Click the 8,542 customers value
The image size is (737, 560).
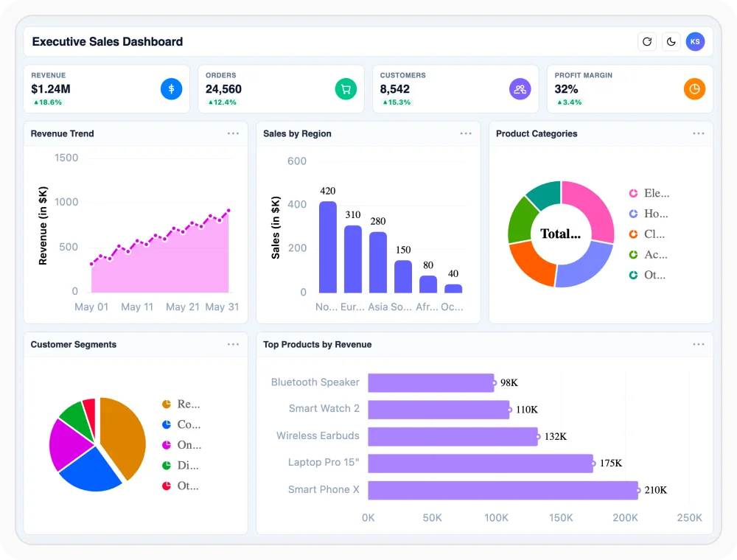(x=395, y=89)
